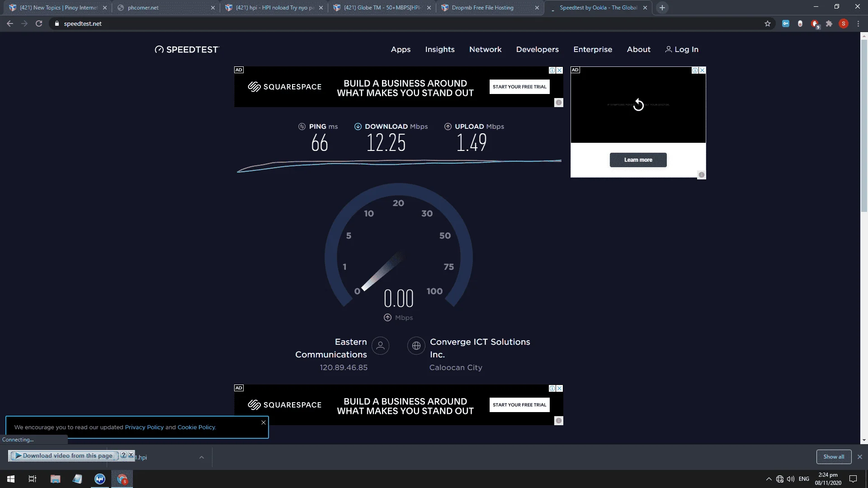Reload the speedtest.net page
The height and width of the screenshot is (488, 868).
(39, 23)
